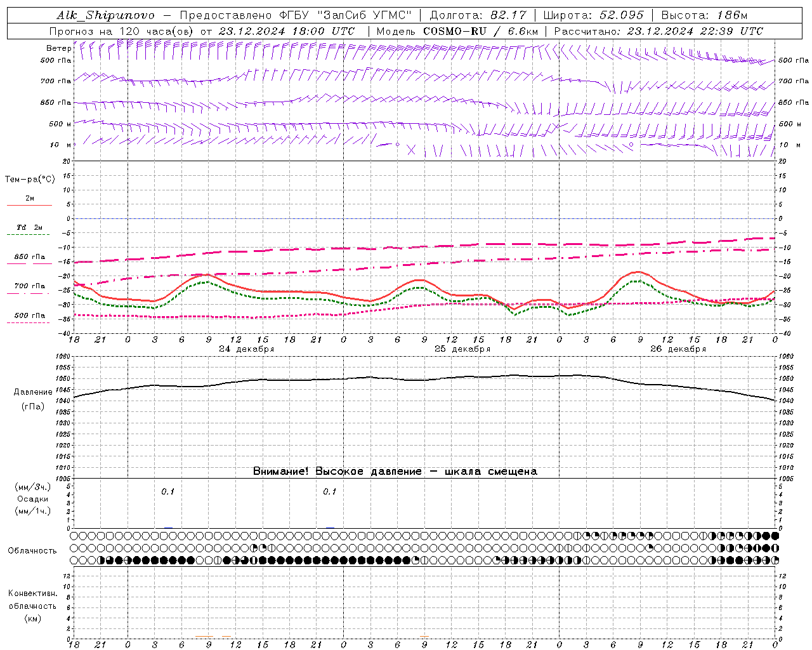Click the '850 гПа' temperature legend entry
Image resolution: width=812 pixels, height=650 pixels.
(x=30, y=257)
